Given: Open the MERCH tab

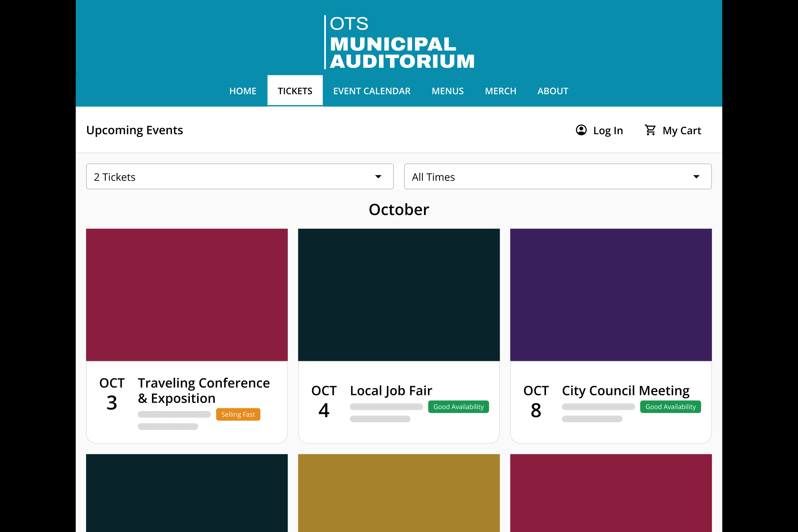Looking at the screenshot, I should click(x=500, y=91).
